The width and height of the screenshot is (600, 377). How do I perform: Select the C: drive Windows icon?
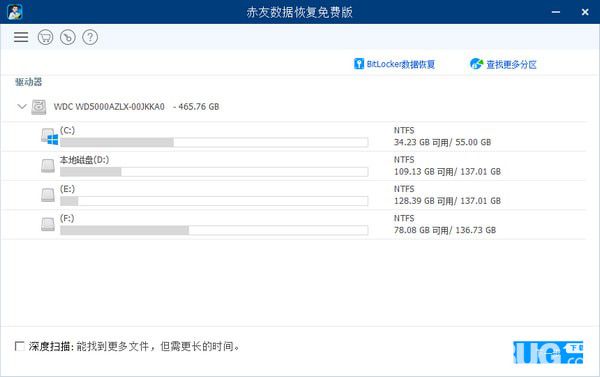tap(49, 136)
